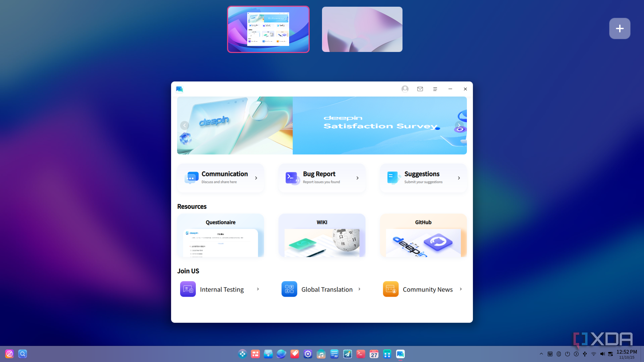
Task: Open the quick settings toggles tray icon
Action: tap(610, 354)
